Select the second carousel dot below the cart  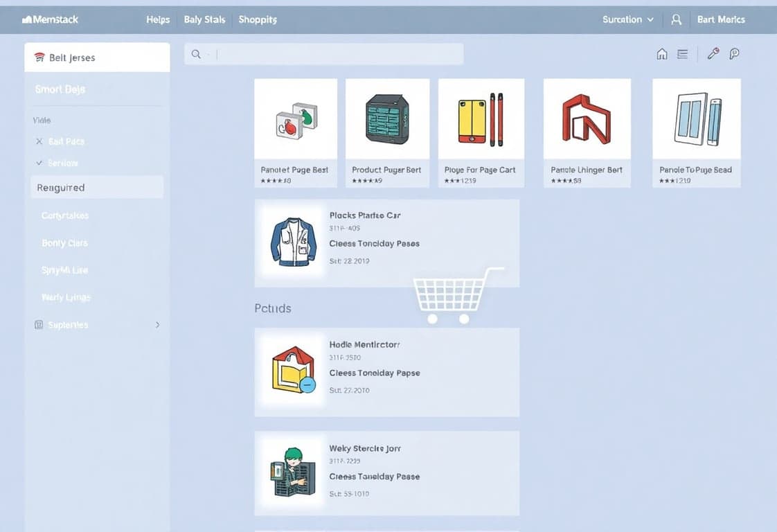(463, 319)
